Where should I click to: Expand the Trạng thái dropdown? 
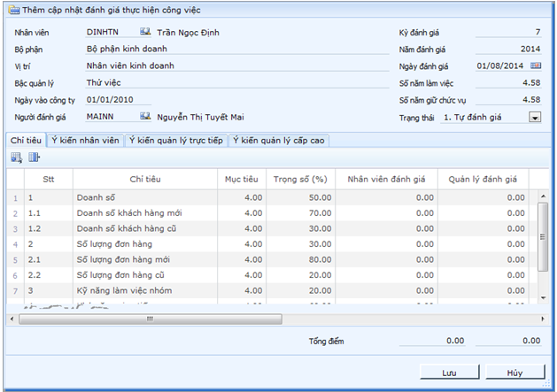click(535, 116)
